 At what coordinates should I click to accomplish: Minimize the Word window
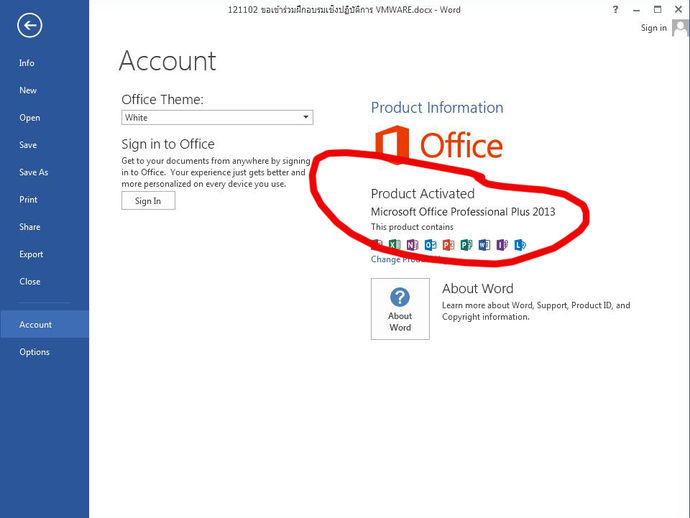[636, 10]
